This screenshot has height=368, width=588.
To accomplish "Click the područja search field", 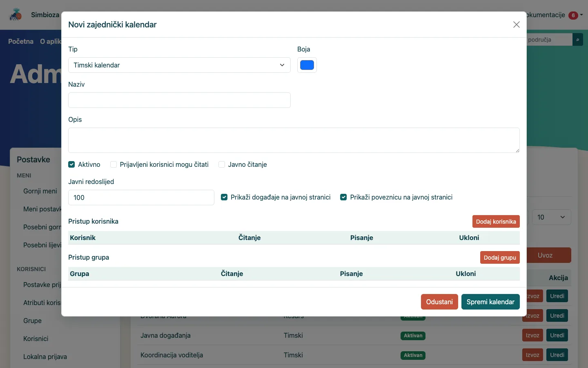I will coord(549,40).
